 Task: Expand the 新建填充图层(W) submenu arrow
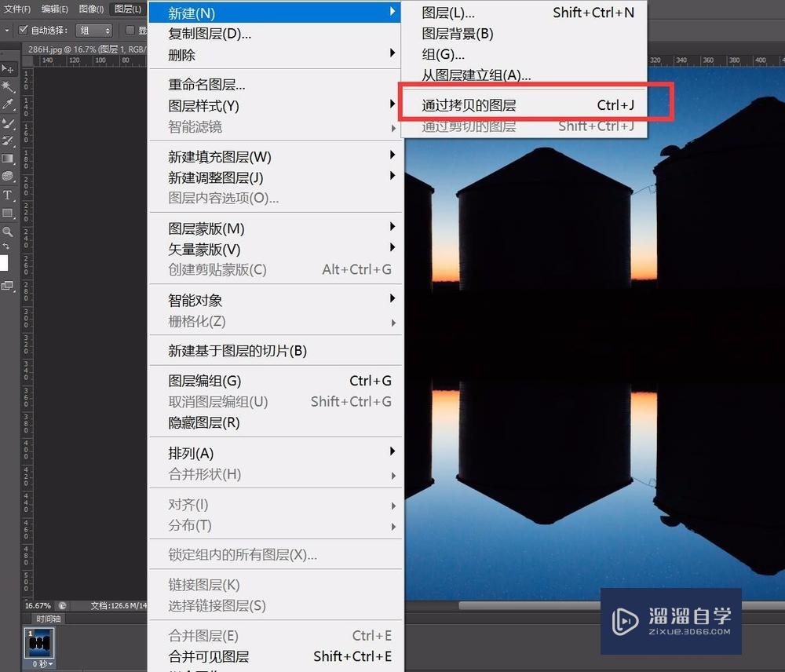click(392, 155)
